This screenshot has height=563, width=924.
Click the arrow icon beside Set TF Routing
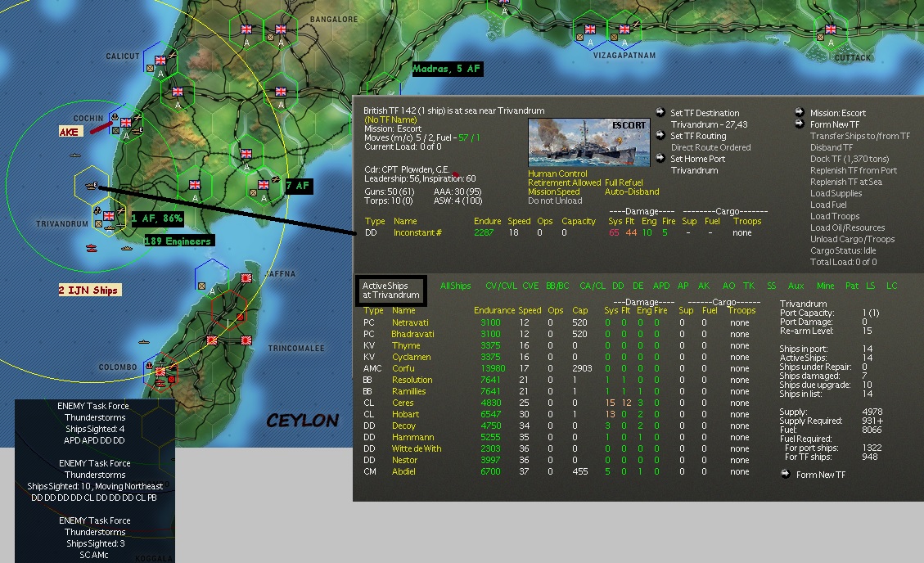pyautogui.click(x=660, y=135)
